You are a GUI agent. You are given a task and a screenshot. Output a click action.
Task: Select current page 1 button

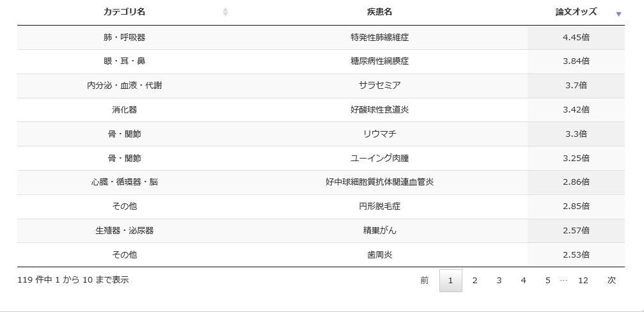tap(451, 281)
